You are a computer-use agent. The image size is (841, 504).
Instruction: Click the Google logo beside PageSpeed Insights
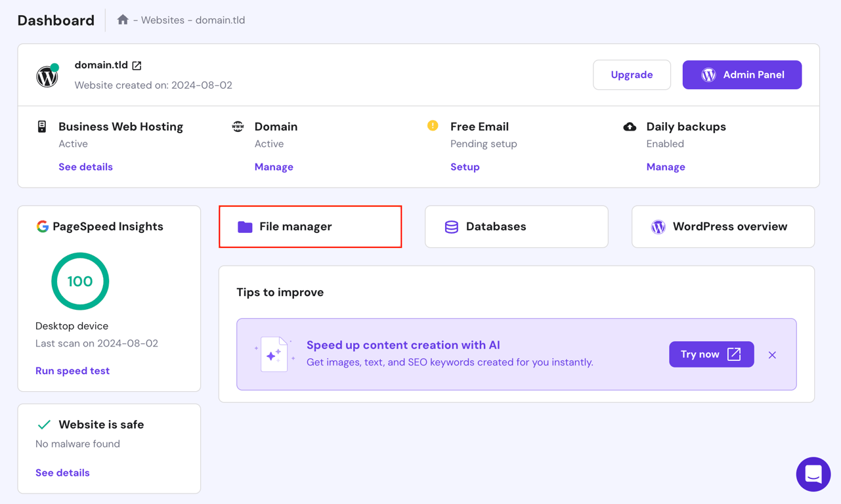pyautogui.click(x=41, y=226)
